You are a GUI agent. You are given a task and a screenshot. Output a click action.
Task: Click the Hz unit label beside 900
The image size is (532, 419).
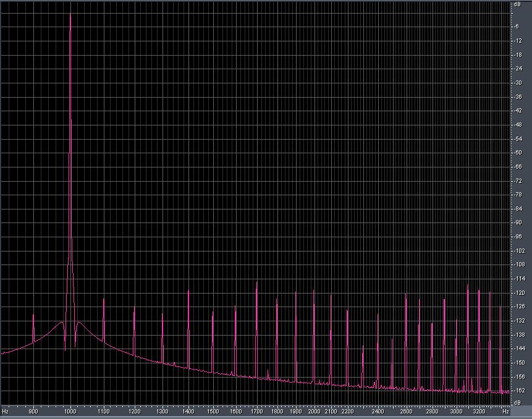click(x=5, y=412)
